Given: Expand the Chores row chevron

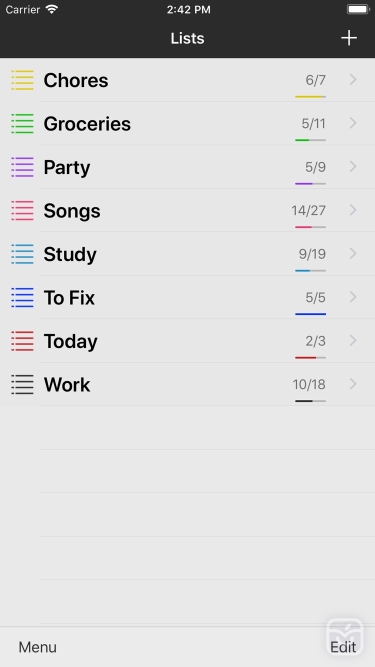Looking at the screenshot, I should [x=353, y=80].
